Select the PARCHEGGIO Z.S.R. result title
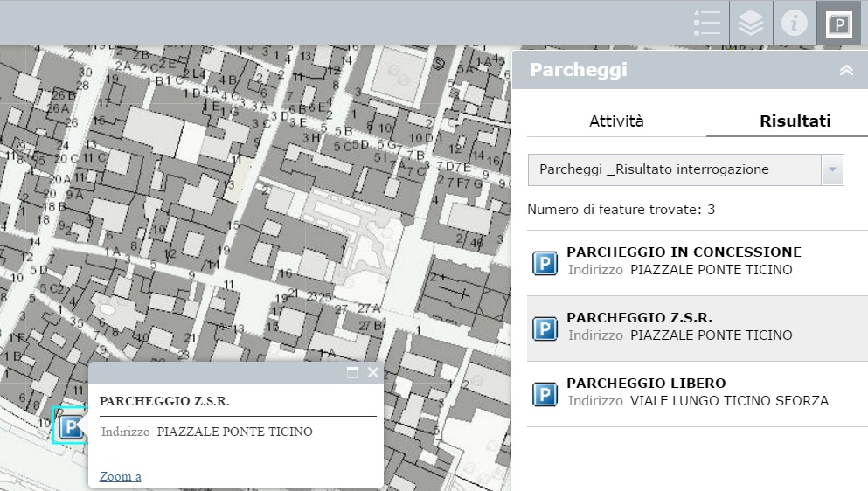 click(x=639, y=318)
